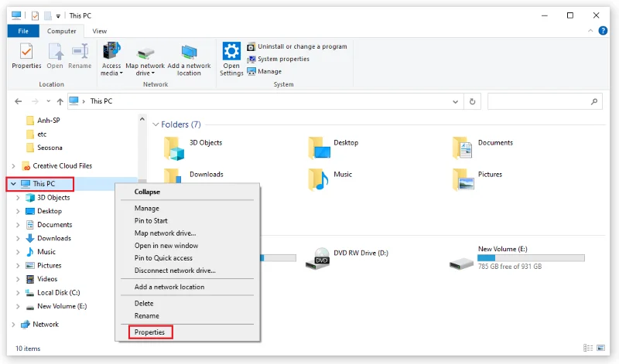Open the Map network drive ribbon button
The image size is (619, 364).
[x=145, y=60]
